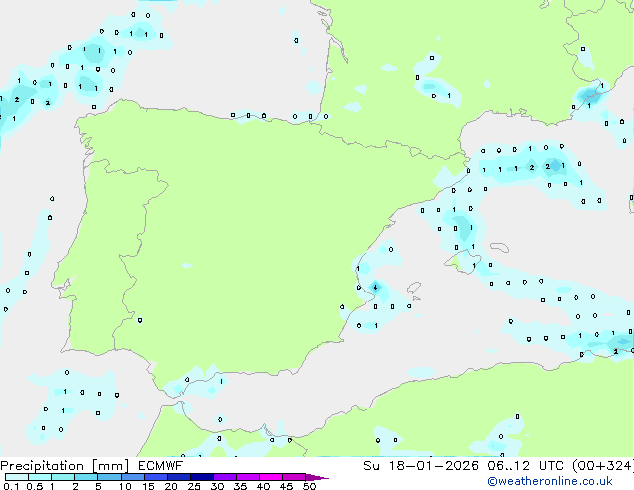Select the 20–25 mm legend color swatch
The width and height of the screenshot is (634, 490).
click(x=178, y=477)
